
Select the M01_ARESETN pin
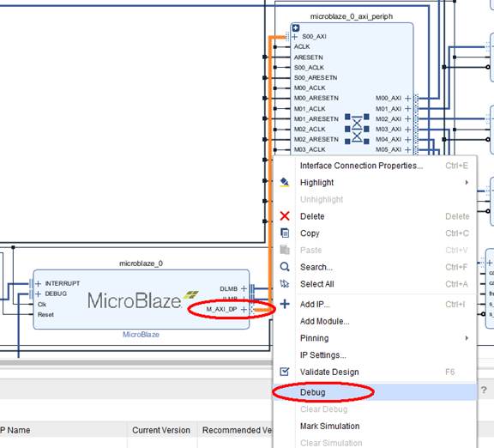(316, 118)
